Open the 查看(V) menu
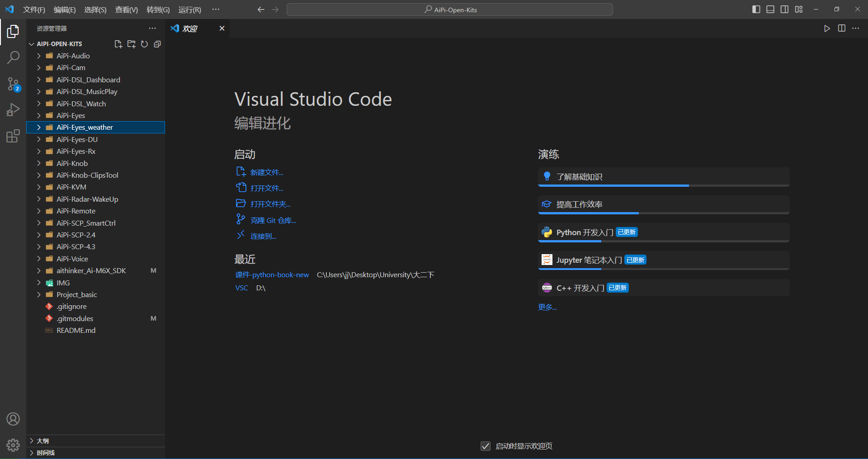 click(127, 9)
